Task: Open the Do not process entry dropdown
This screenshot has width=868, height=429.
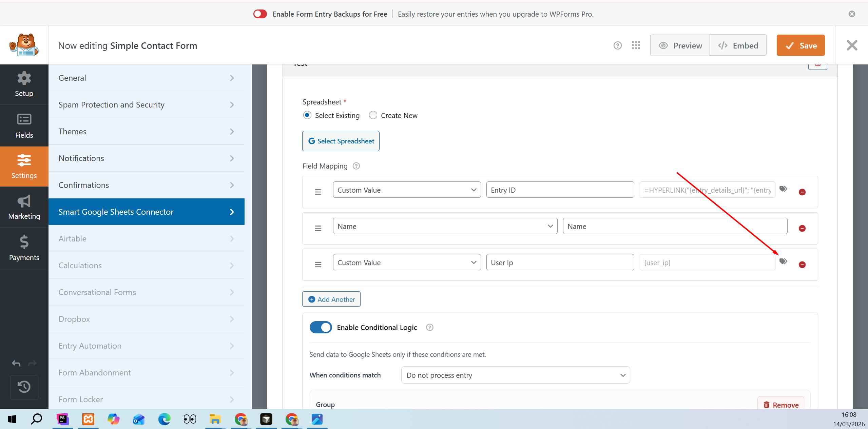Action: (x=516, y=375)
